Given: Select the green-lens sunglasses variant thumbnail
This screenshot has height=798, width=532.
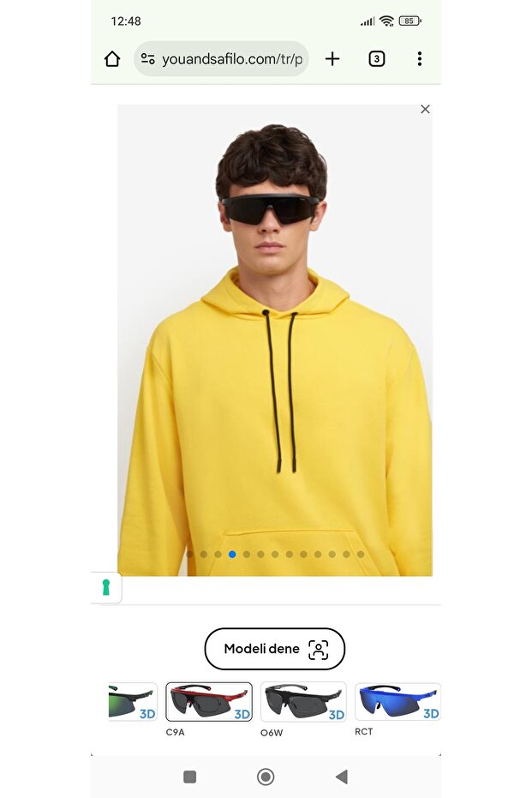Looking at the screenshot, I should [x=133, y=702].
